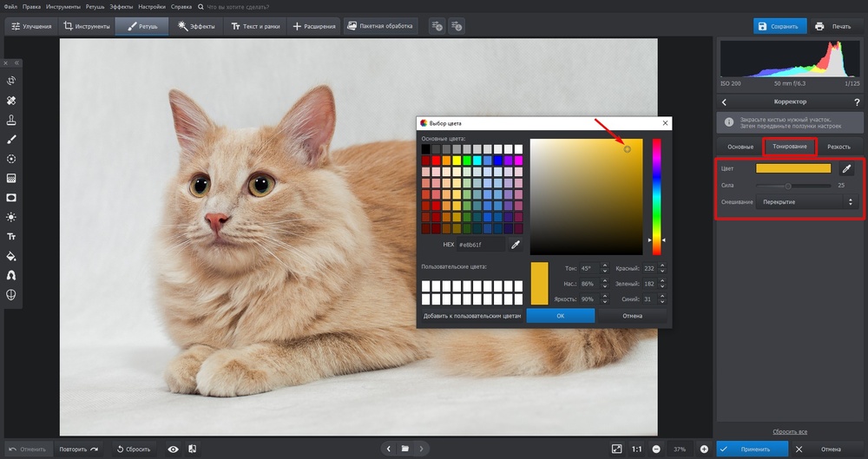
Task: Click the HEX color input field
Action: point(481,245)
